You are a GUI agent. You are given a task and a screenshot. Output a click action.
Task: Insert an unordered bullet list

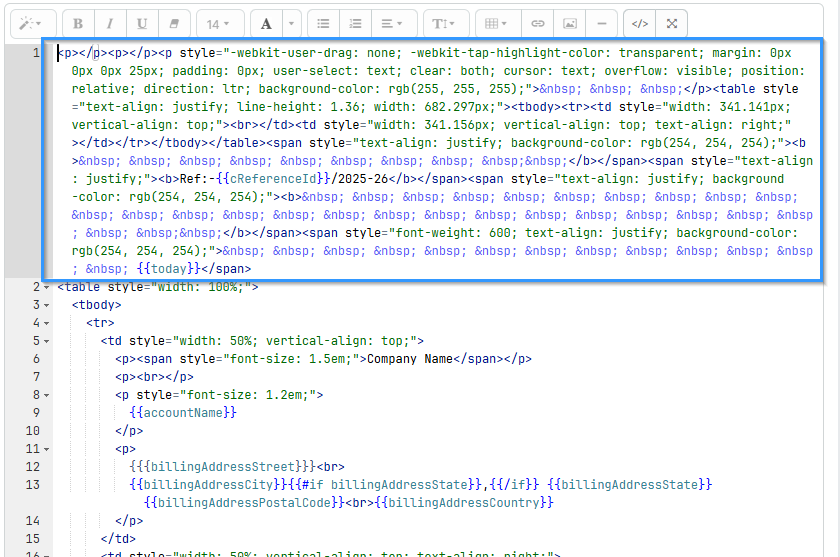(323, 23)
